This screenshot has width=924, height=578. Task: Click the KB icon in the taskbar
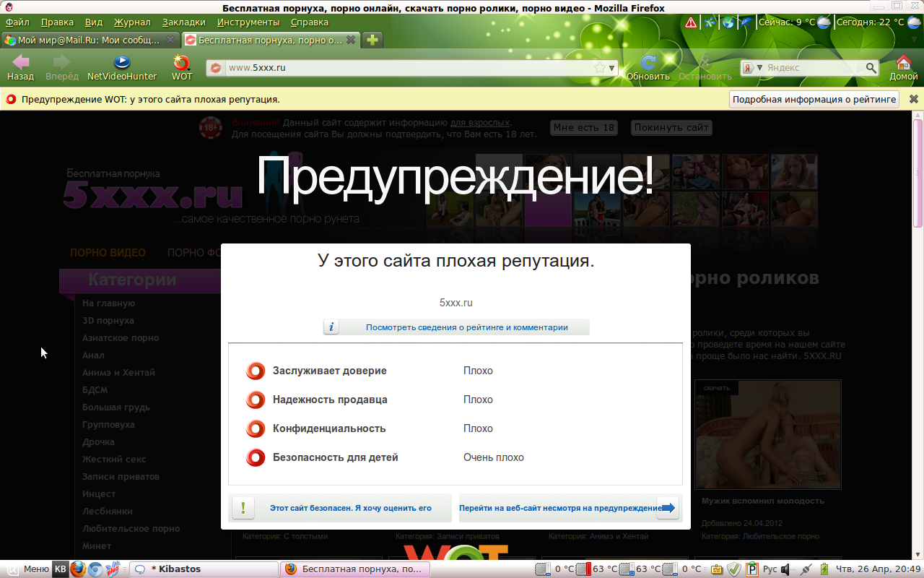tap(61, 569)
